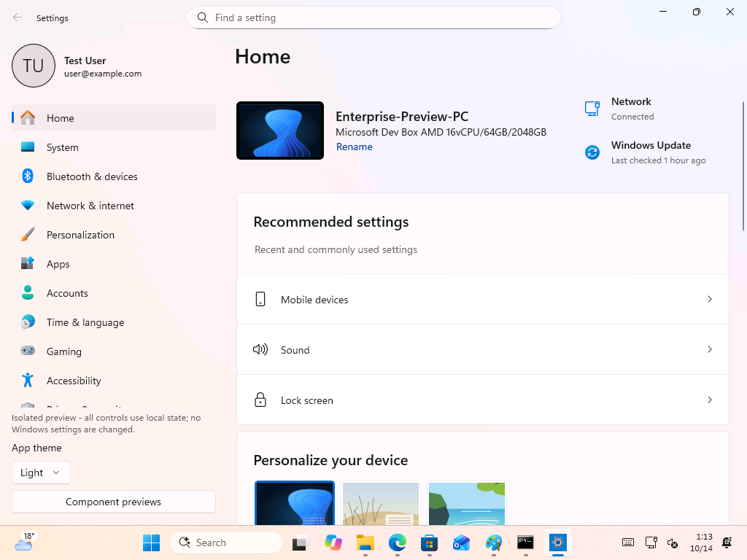Click the Mobile devices phone icon

pos(260,299)
